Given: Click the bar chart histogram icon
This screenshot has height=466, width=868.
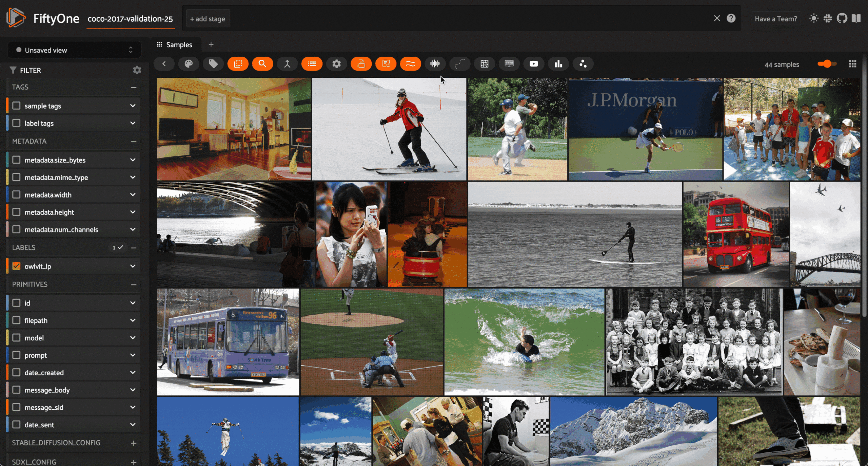Looking at the screenshot, I should coord(558,64).
